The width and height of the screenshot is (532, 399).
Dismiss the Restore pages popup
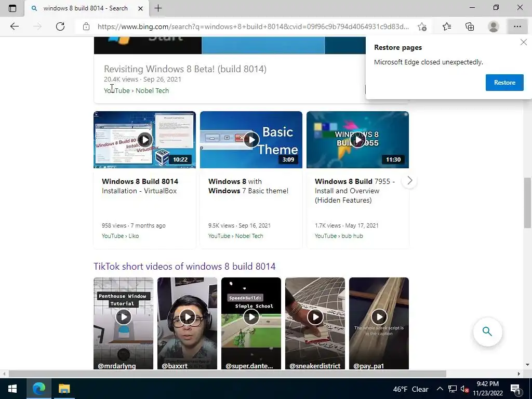(x=524, y=43)
